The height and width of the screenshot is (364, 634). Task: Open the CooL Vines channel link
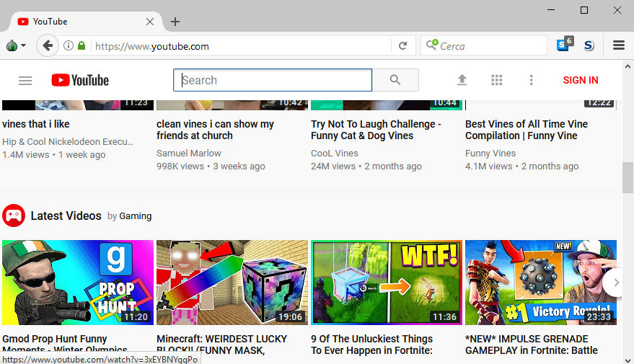(335, 153)
